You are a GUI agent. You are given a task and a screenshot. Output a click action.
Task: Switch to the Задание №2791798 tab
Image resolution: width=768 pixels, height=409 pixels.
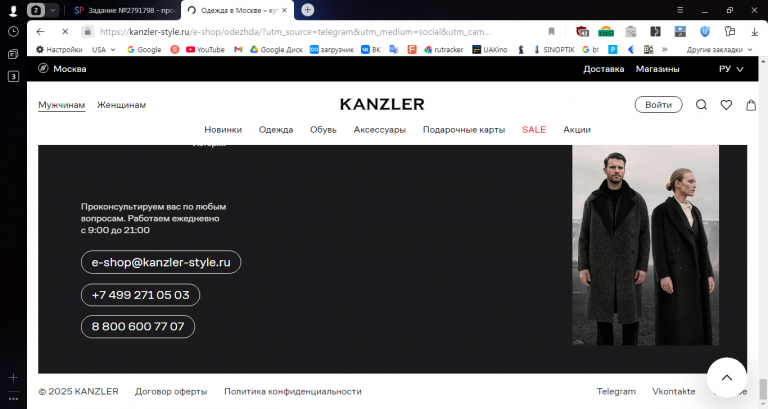(125, 10)
